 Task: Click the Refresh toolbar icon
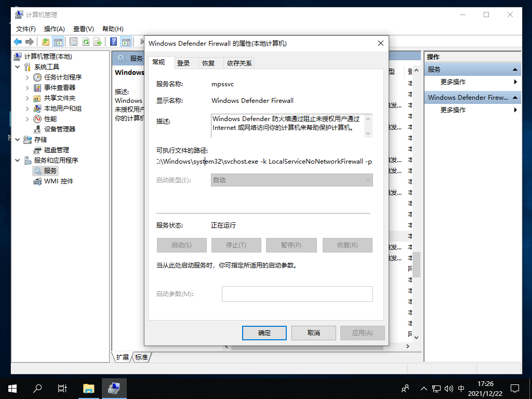[x=86, y=42]
